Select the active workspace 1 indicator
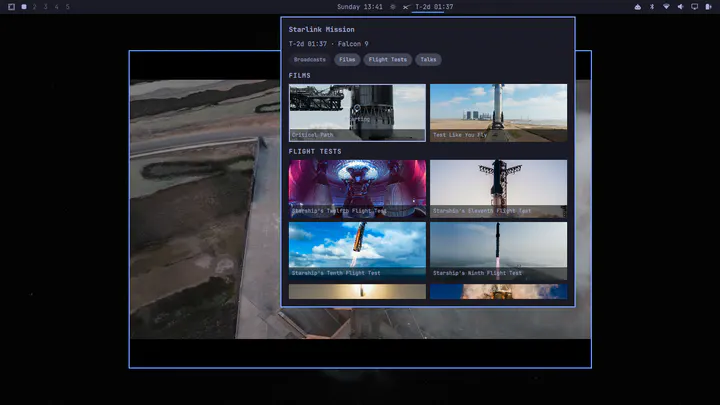Screen dimensions: 720x405 pos(24,7)
